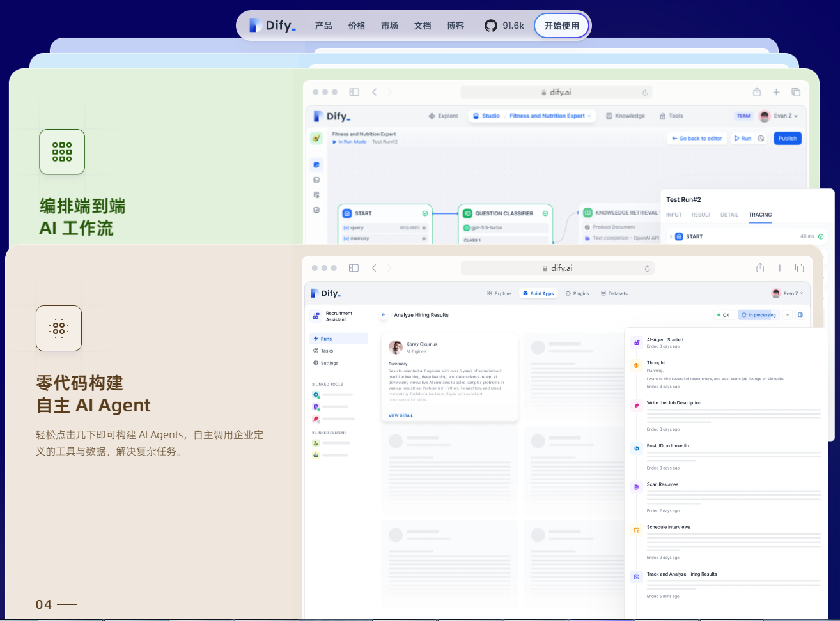Select the Build Apps tab
The image size is (840, 621).
pyautogui.click(x=538, y=293)
